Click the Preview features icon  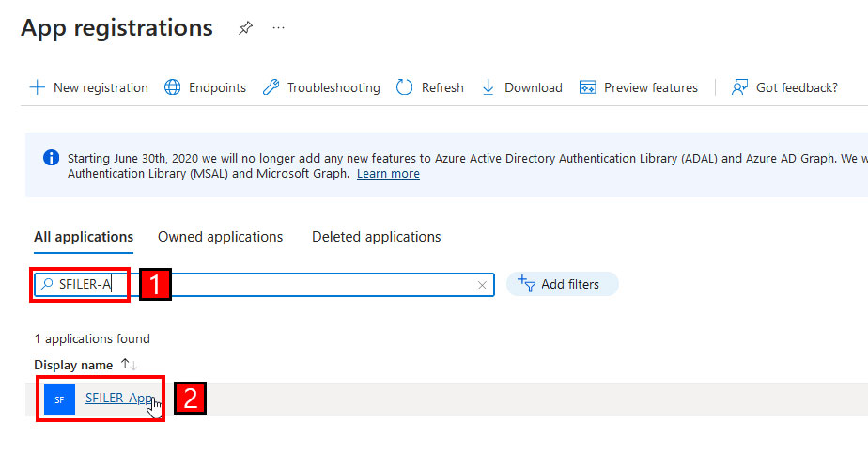[587, 87]
